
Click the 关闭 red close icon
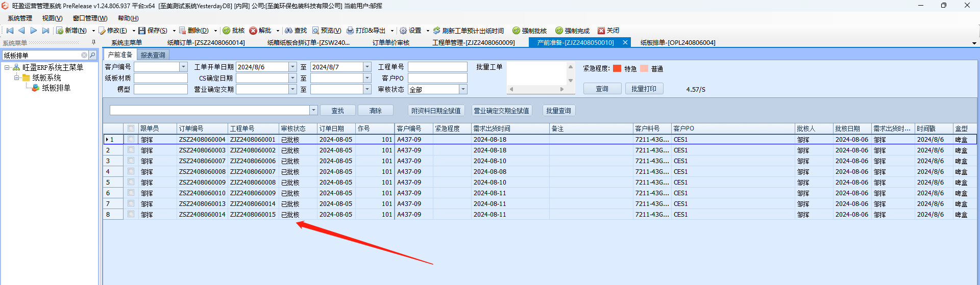[601, 31]
